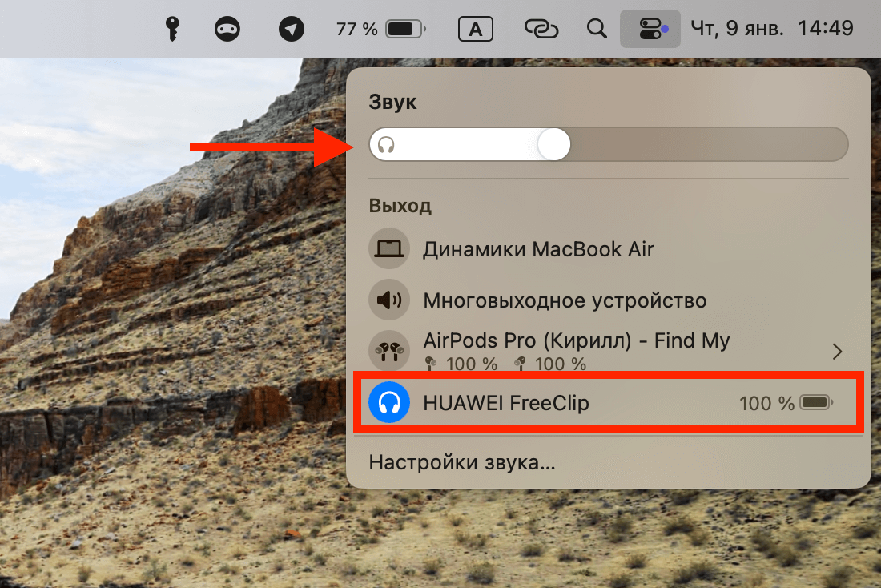This screenshot has height=588, width=881.
Task: Click the AirPods Pro earbuds icon
Action: pos(389,350)
